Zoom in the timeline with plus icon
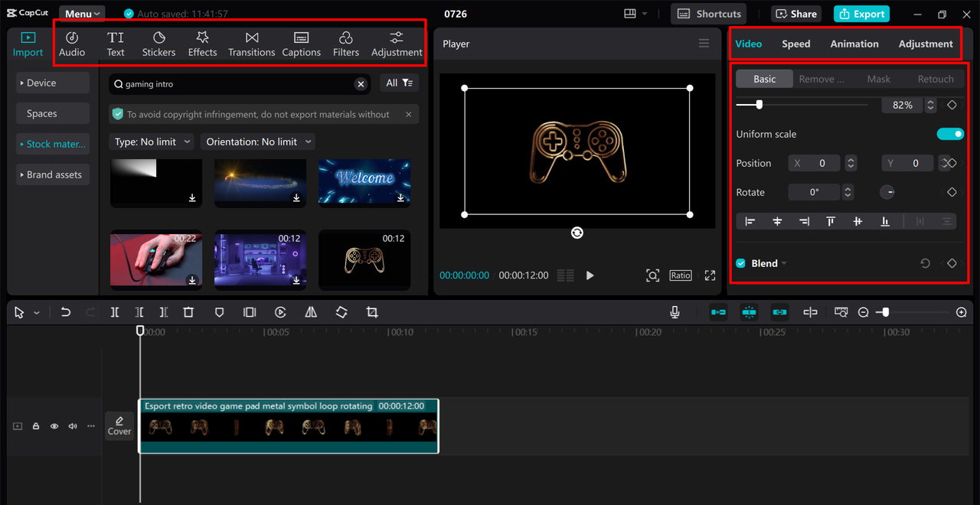Screen dimensions: 980x505 [962, 312]
